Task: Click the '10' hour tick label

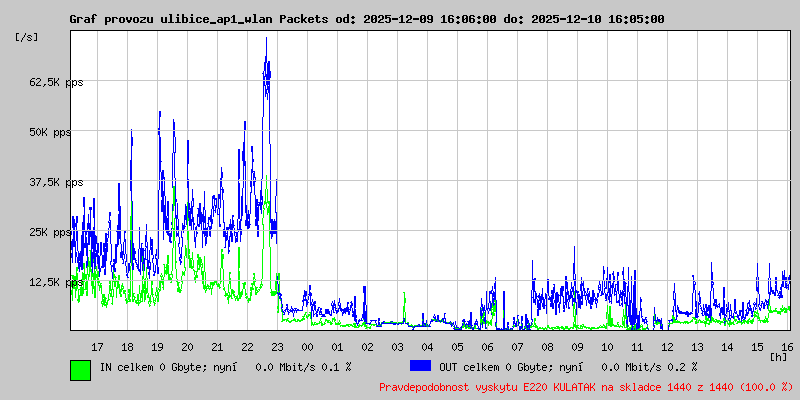Action: [607, 347]
